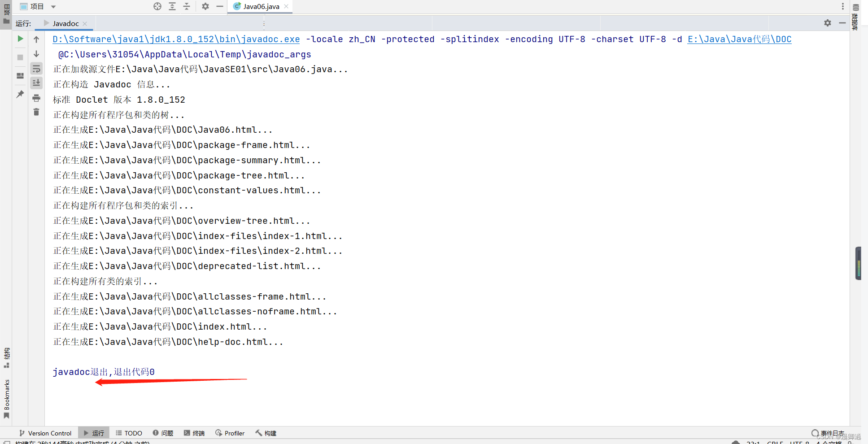
Task: Click the '标准 Doclet 版本 1.8.0_152' line
Action: [119, 100]
